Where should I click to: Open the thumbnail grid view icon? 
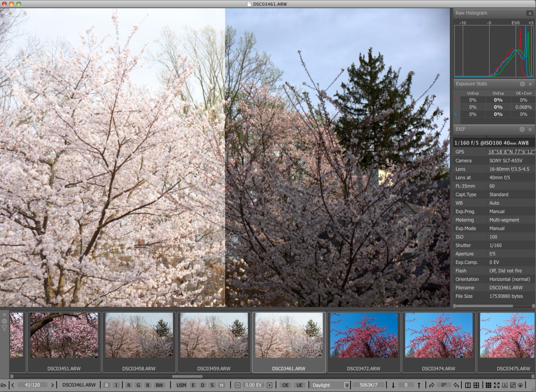[x=488, y=385]
